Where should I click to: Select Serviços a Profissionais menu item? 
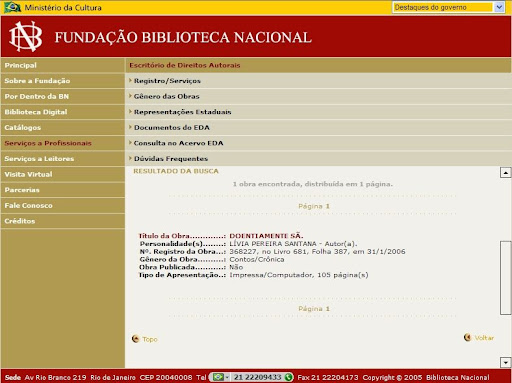[x=63, y=143]
